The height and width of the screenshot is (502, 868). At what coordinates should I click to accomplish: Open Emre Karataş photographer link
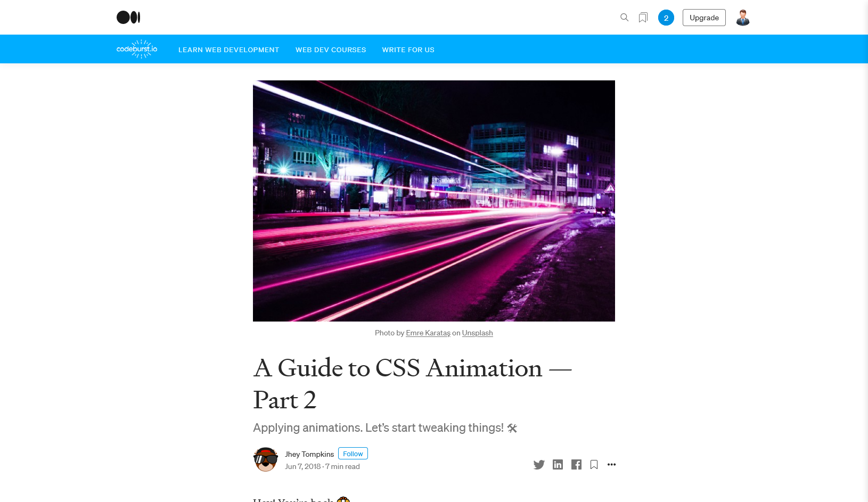(428, 333)
